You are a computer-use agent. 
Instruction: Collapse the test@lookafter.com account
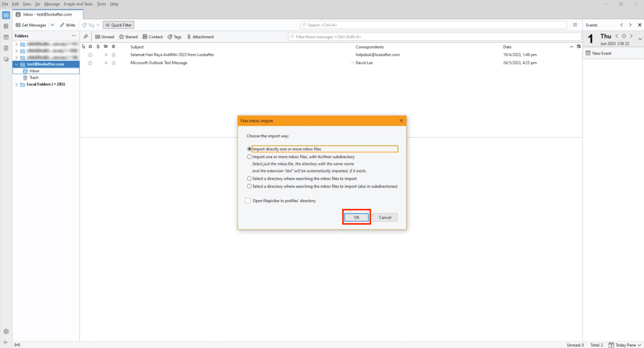coord(16,64)
